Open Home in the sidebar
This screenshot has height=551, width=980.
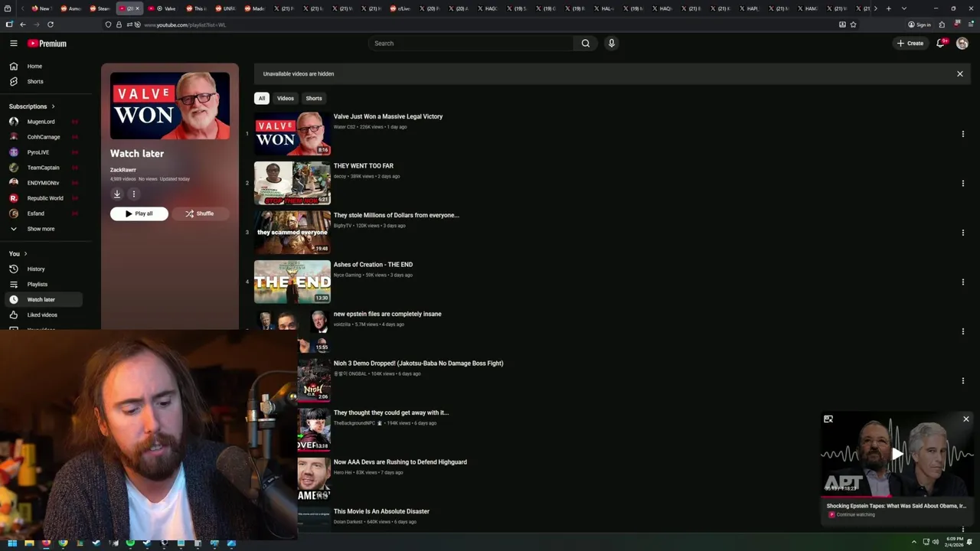43,66
